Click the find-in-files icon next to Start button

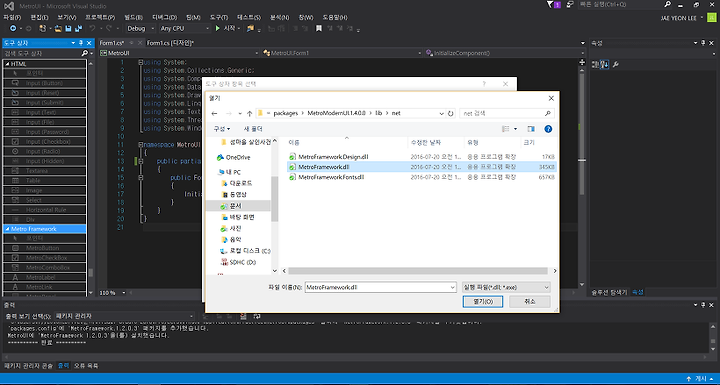(250, 28)
